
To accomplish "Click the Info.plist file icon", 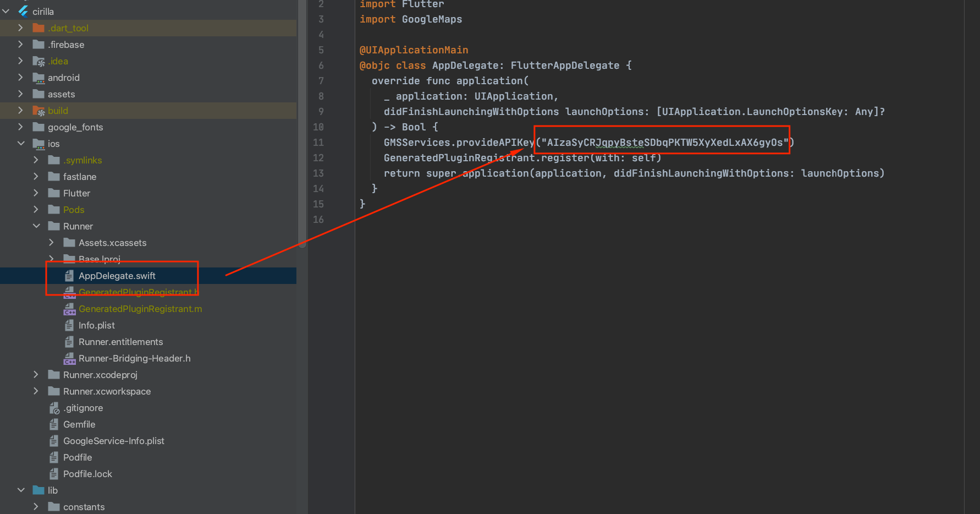I will (x=69, y=325).
